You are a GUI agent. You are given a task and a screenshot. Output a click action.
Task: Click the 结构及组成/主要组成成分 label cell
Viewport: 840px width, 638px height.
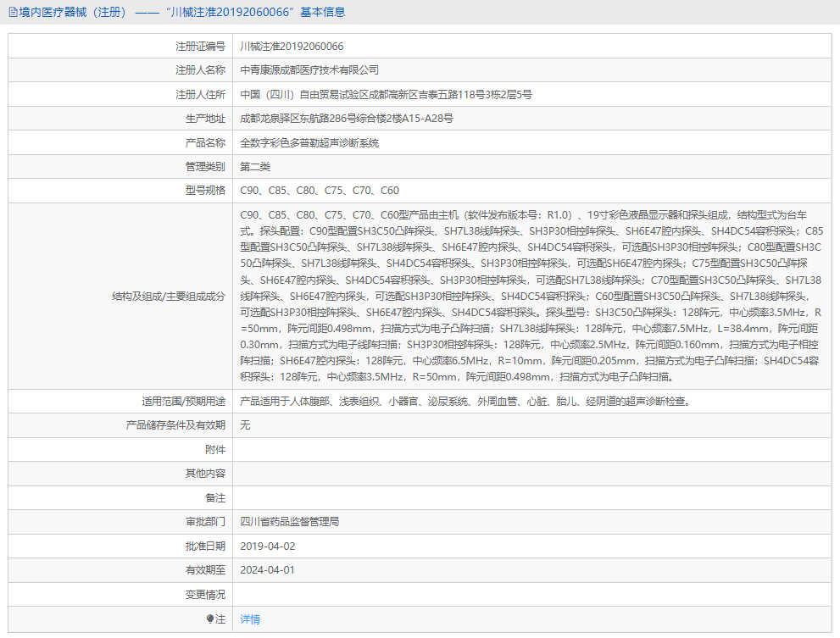pos(120,297)
